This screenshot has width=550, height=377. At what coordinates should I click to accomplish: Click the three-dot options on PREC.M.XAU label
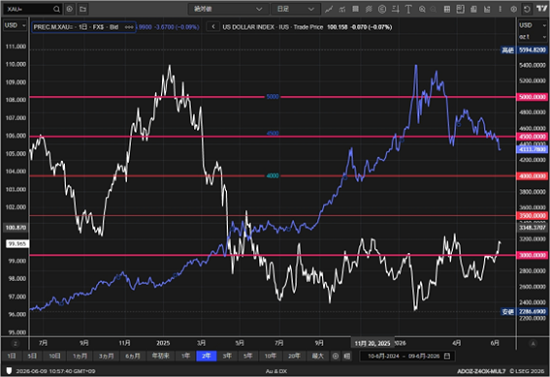(129, 27)
